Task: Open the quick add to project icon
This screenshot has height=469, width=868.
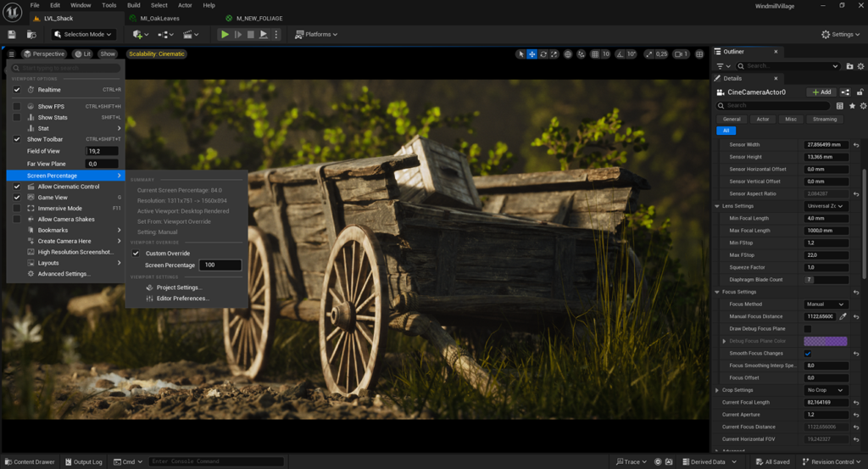Action: click(140, 34)
